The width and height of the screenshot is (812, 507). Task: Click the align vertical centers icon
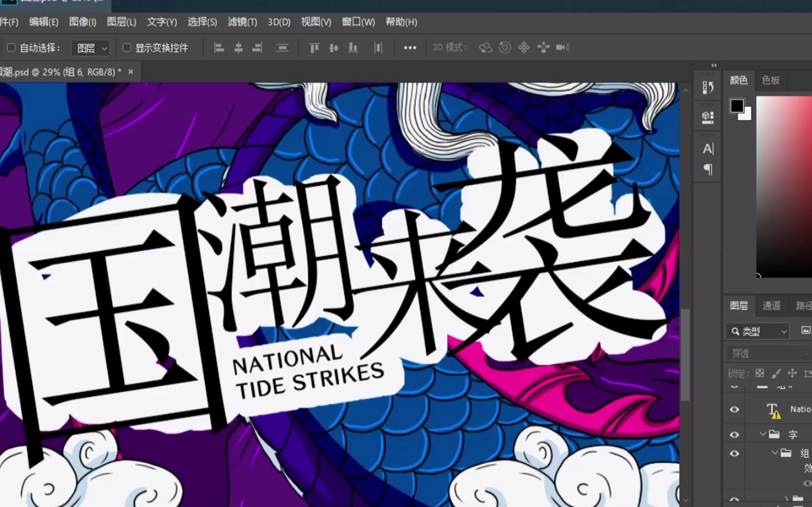[334, 47]
